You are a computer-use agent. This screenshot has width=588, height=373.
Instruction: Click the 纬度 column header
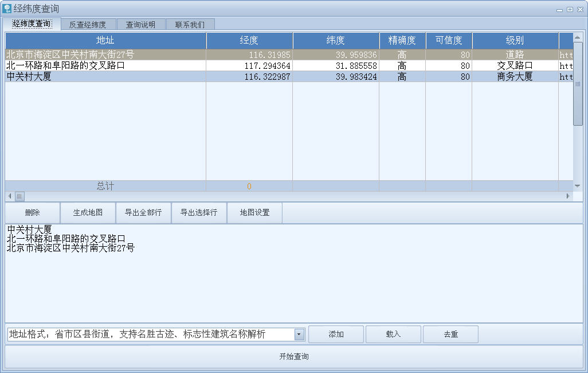coord(336,41)
